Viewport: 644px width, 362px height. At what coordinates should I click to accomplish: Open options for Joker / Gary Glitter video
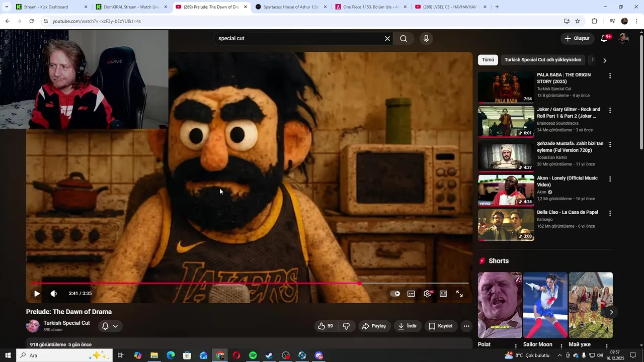pyautogui.click(x=610, y=110)
